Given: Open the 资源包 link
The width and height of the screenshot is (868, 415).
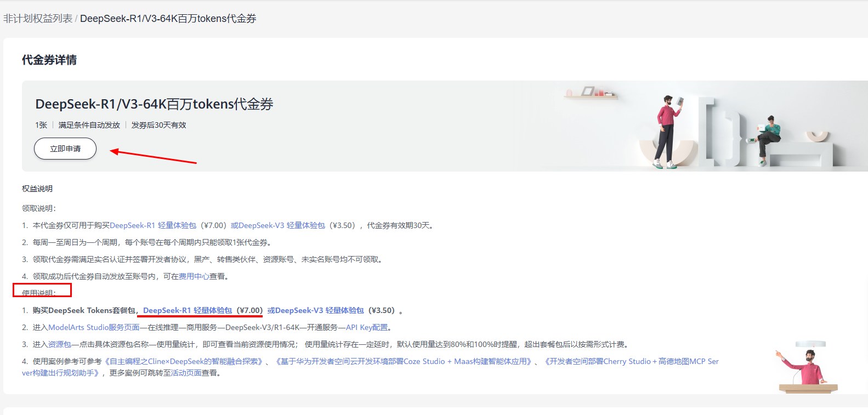Looking at the screenshot, I should [60, 344].
